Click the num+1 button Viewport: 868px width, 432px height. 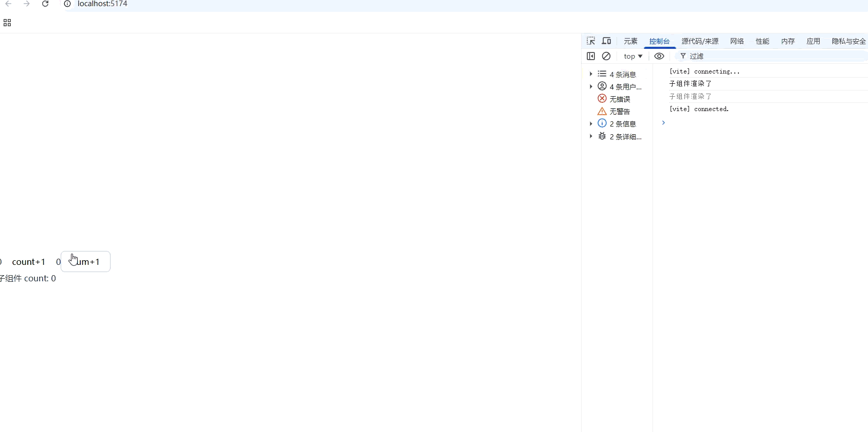[85, 262]
